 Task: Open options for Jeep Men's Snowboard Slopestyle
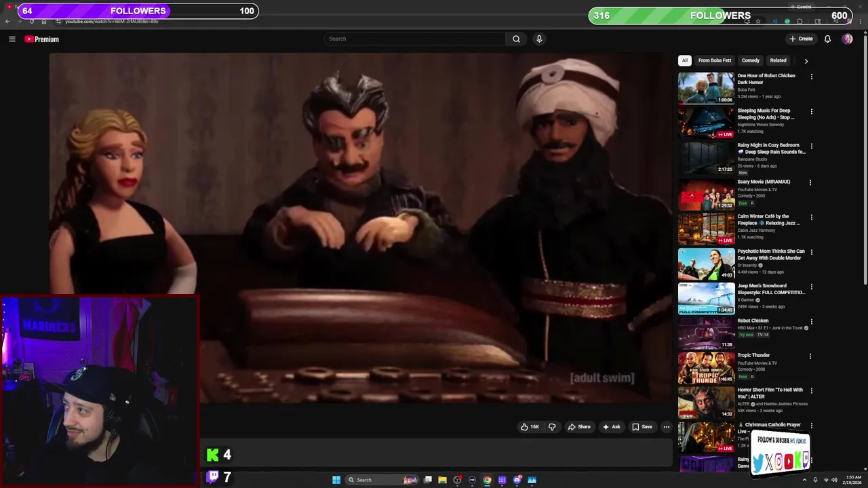[x=811, y=287]
